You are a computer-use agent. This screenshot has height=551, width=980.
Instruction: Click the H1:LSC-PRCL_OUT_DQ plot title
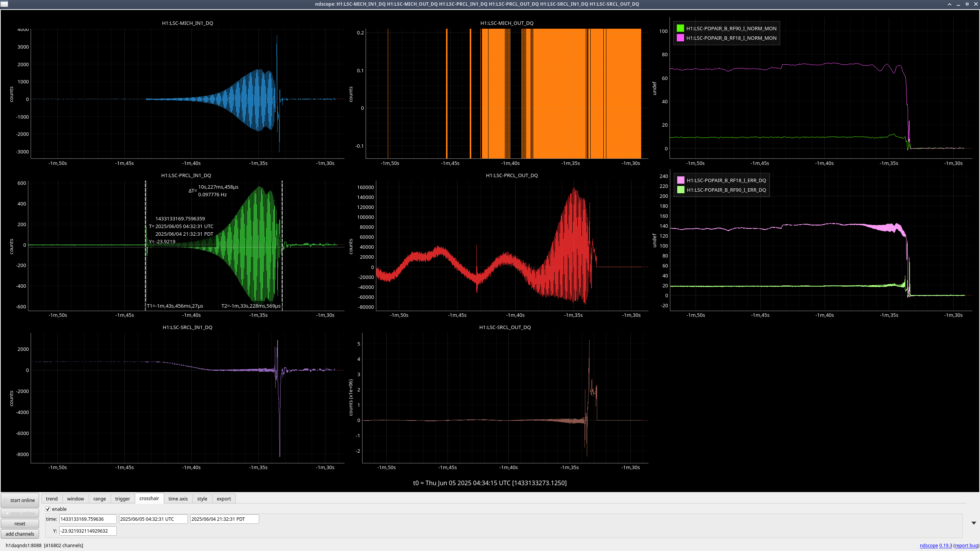coord(512,175)
